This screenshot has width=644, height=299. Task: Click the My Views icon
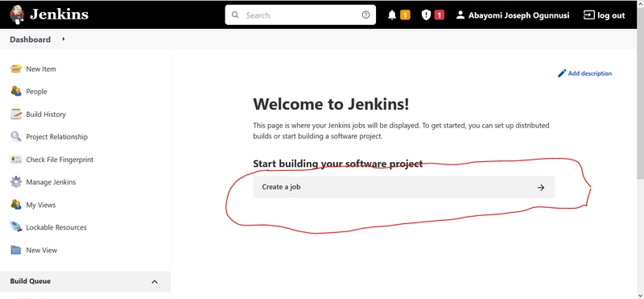pos(15,205)
